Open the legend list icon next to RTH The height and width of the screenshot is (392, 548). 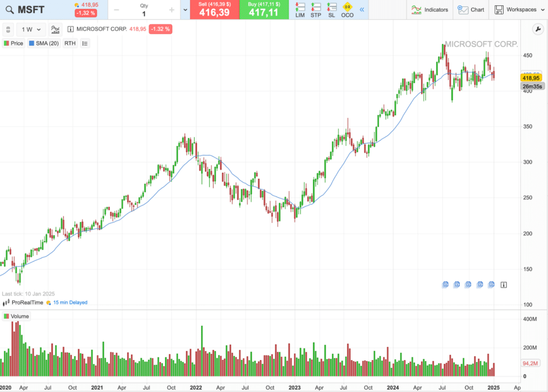coord(85,43)
